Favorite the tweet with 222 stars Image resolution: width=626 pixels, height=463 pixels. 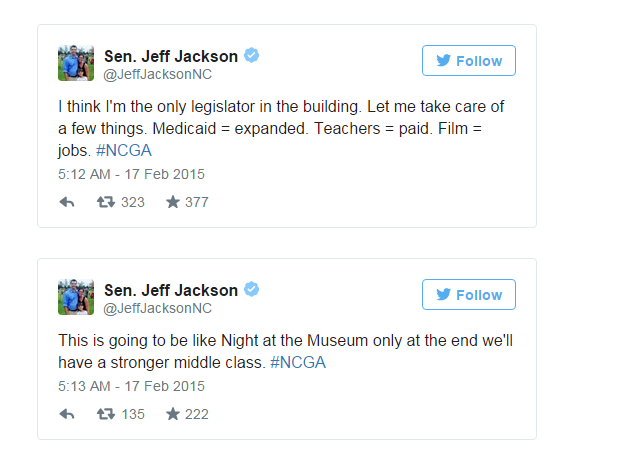tap(173, 414)
